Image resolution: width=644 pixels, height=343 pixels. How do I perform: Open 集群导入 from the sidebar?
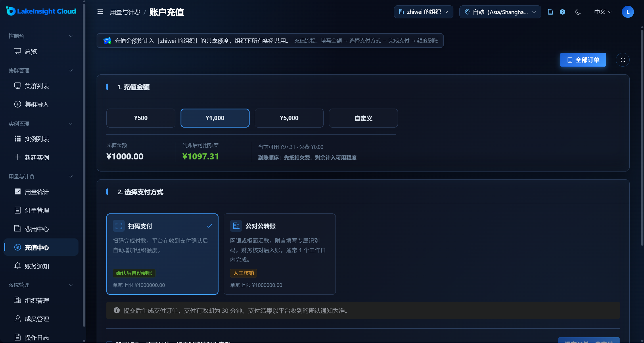click(x=41, y=104)
